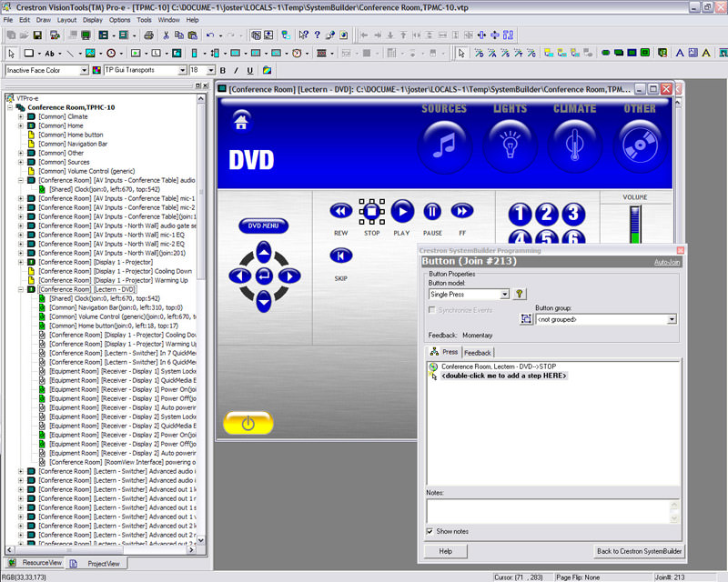Screen dimensions: 728x582
Task: Click the selected STOP transport button
Action: click(x=371, y=212)
